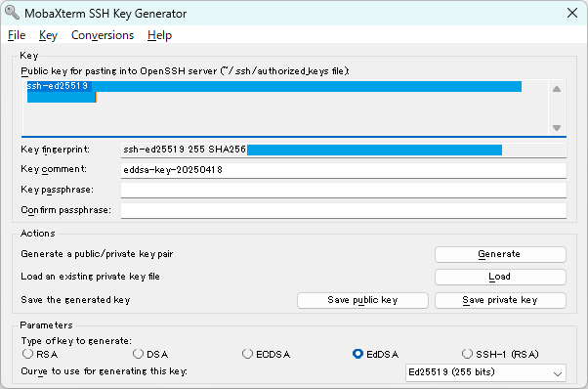
Task: Close the SSH Key Generator window
Action: click(x=572, y=13)
